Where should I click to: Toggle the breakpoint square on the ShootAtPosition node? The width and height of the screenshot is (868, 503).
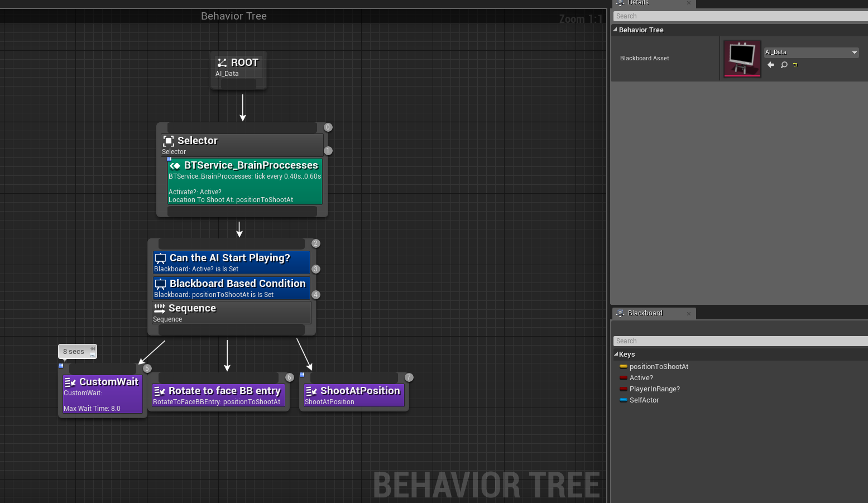click(302, 374)
